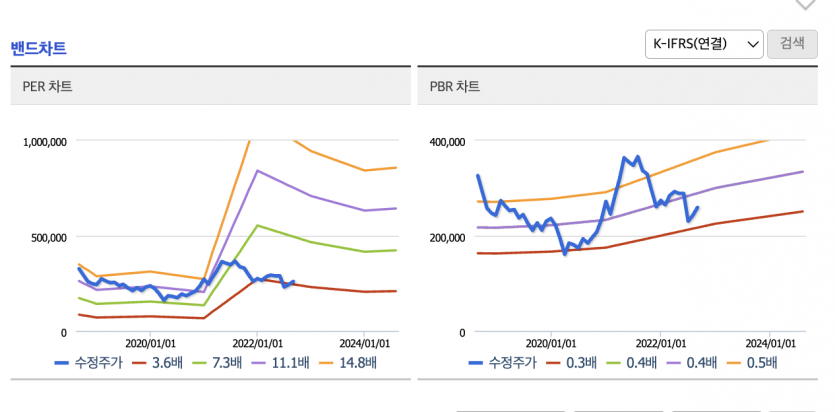Click the 검색 button

(x=792, y=44)
